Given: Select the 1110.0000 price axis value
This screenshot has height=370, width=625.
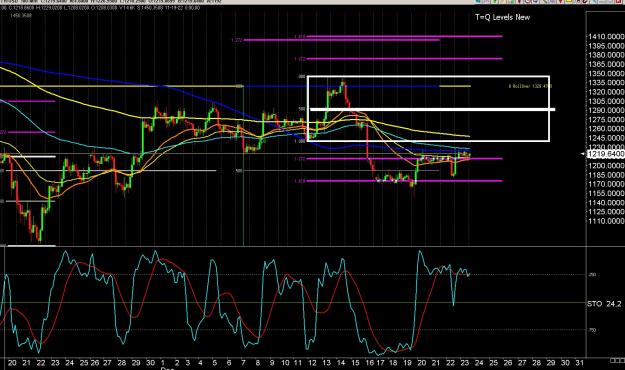Looking at the screenshot, I should 606,221.
